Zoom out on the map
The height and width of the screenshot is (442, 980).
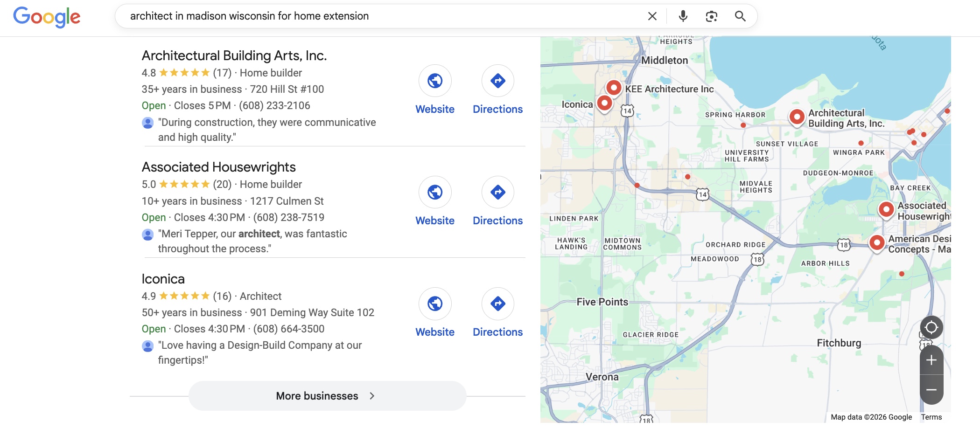(931, 390)
